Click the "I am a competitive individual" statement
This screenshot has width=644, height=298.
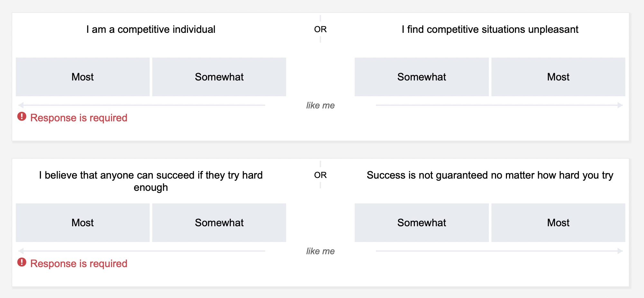click(x=151, y=29)
